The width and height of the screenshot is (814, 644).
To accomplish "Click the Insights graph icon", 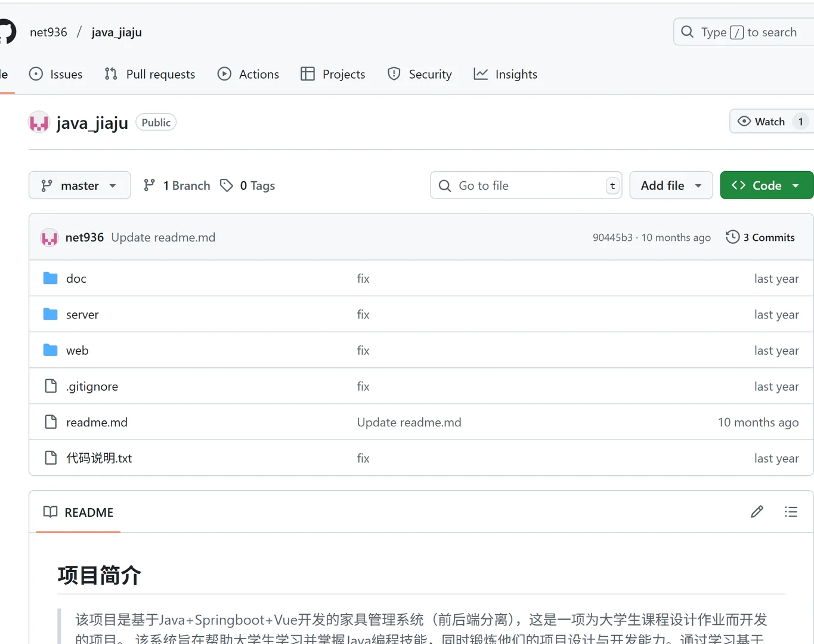I will pyautogui.click(x=481, y=74).
